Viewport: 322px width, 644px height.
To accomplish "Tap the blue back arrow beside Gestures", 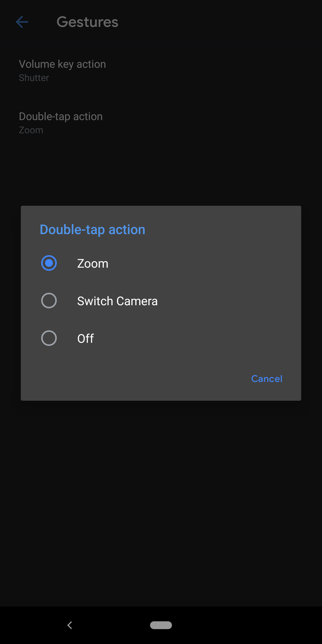I will pos(22,22).
